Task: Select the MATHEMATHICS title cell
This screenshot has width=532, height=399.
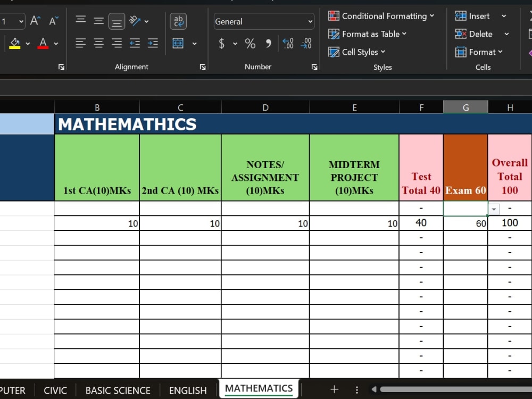Action: pyautogui.click(x=293, y=124)
